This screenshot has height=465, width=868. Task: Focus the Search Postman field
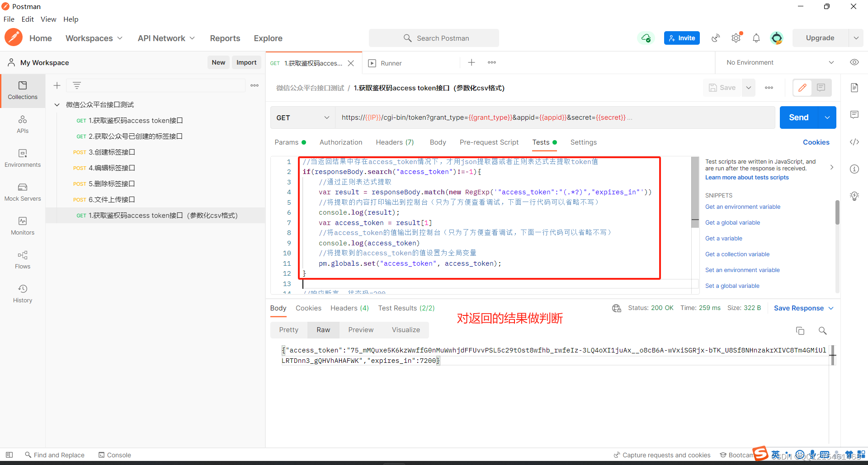pos(434,38)
